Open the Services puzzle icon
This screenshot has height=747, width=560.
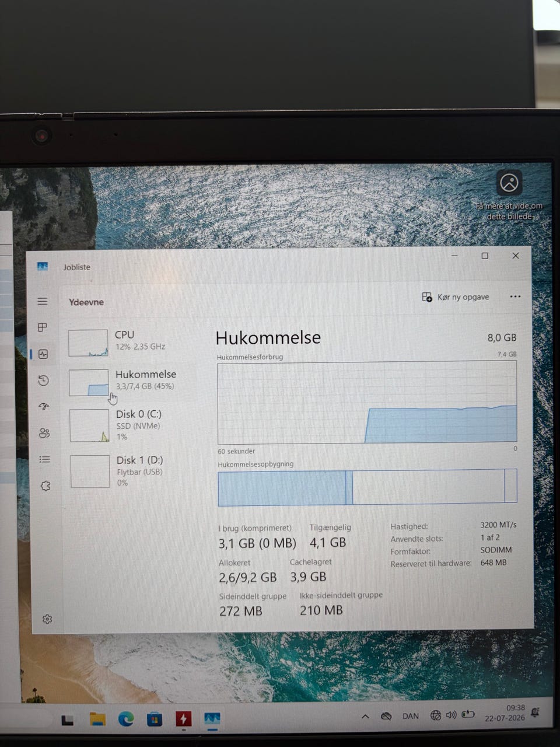click(x=45, y=486)
